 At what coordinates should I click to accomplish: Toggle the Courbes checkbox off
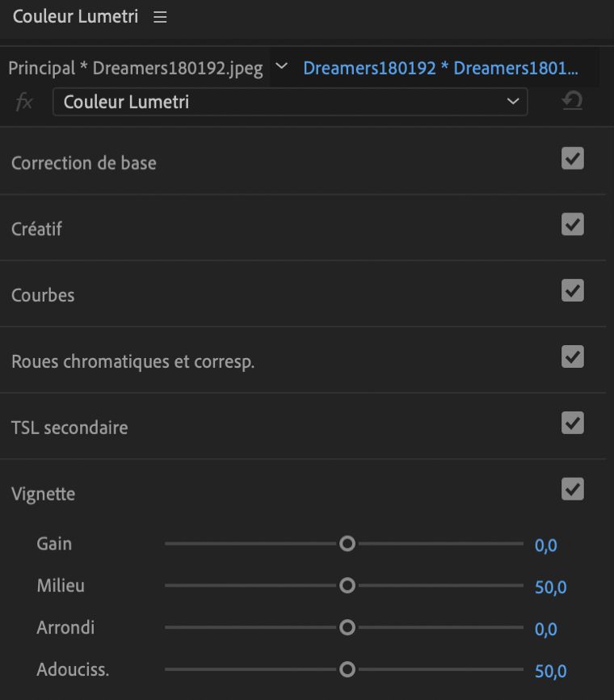[572, 291]
